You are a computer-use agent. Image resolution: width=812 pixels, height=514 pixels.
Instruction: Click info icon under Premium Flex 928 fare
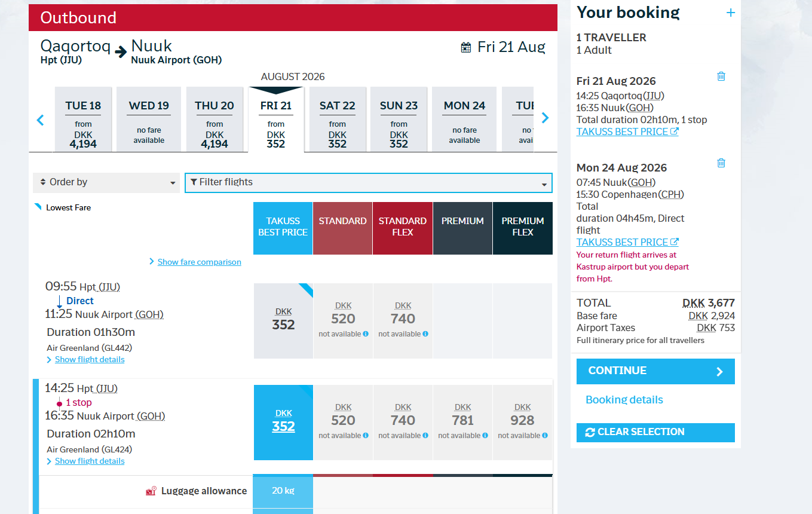click(545, 436)
